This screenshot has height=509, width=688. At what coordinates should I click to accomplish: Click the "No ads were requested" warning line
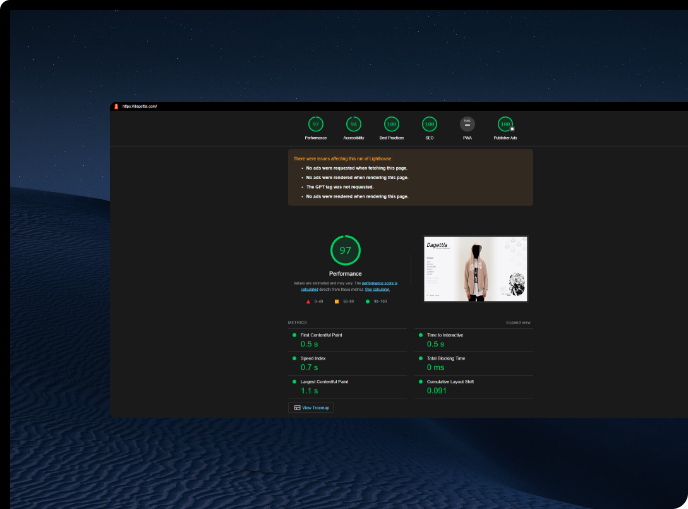pyautogui.click(x=357, y=168)
